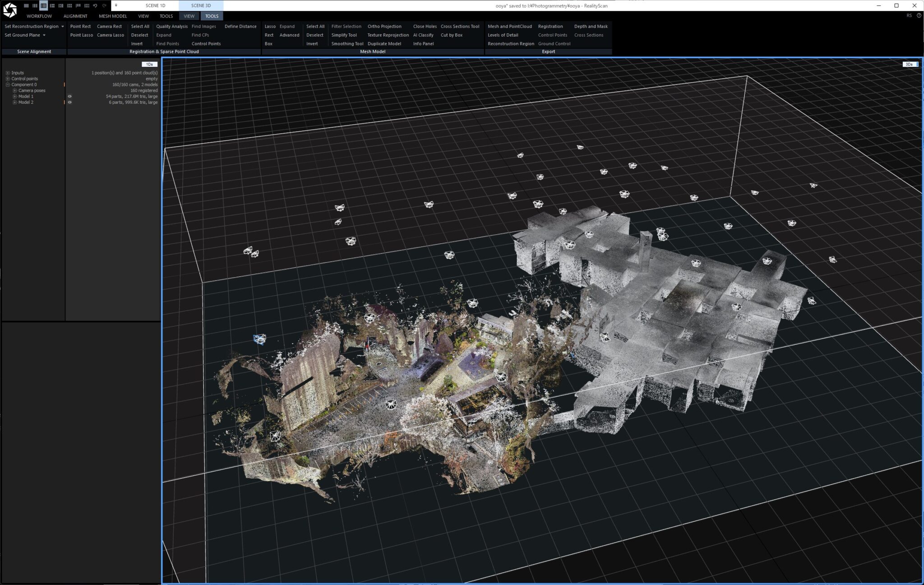Select the highlighted two-pane layout preset icon
This screenshot has width=924, height=585.
44,6
